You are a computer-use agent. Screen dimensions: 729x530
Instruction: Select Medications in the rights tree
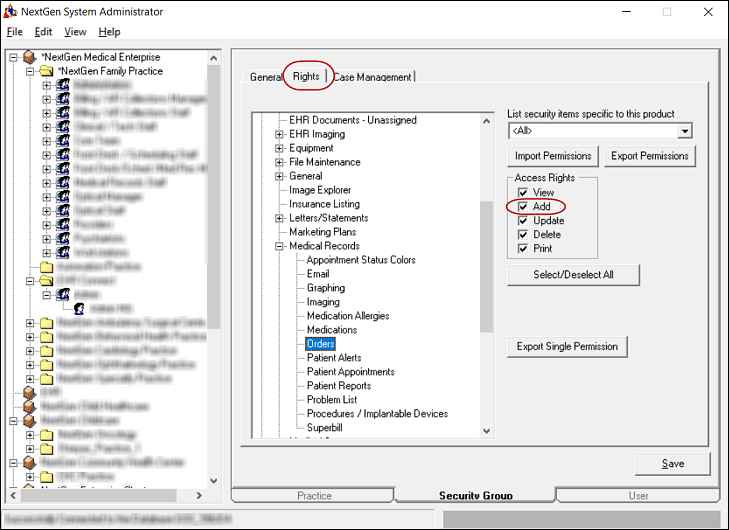[x=331, y=330]
